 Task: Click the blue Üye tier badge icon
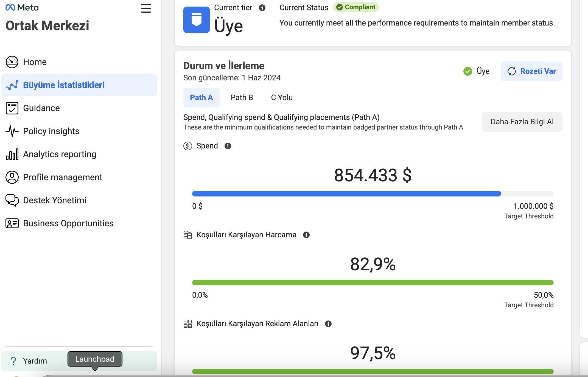197,20
